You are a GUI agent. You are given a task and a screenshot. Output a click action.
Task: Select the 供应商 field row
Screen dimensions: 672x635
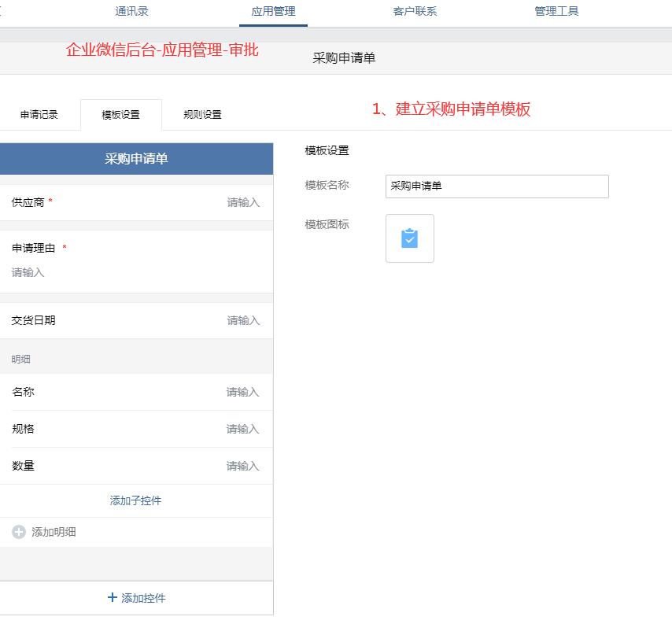tap(137, 202)
